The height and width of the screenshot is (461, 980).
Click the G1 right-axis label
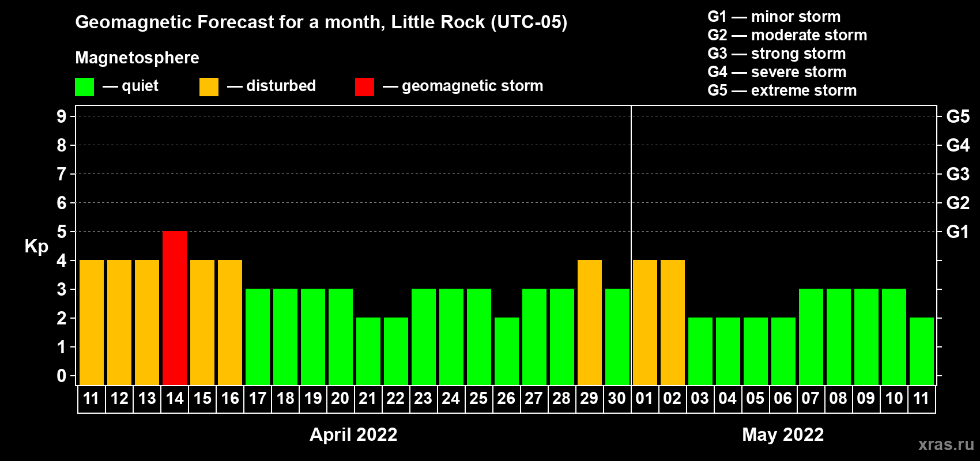coord(958,232)
